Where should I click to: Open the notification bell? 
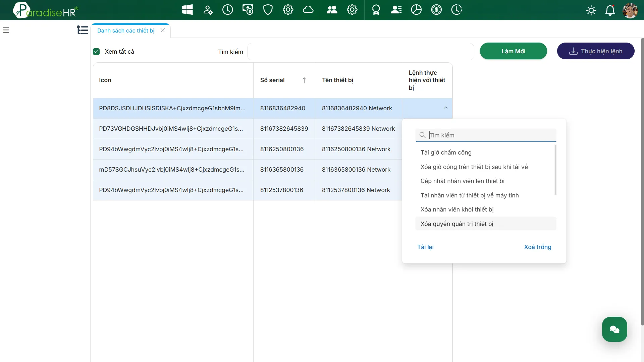[x=610, y=10]
